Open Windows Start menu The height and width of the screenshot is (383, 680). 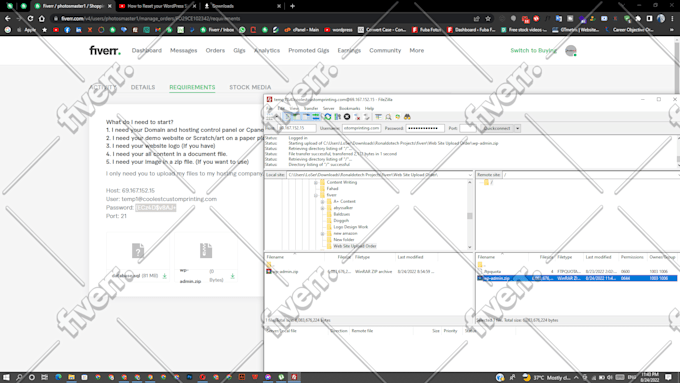pos(6,377)
